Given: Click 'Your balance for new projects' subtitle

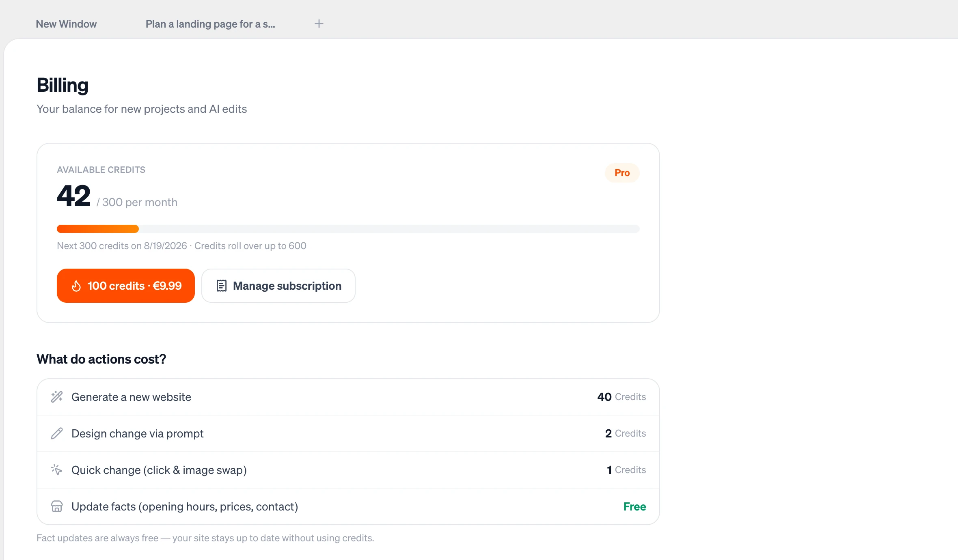Looking at the screenshot, I should pyautogui.click(x=142, y=109).
